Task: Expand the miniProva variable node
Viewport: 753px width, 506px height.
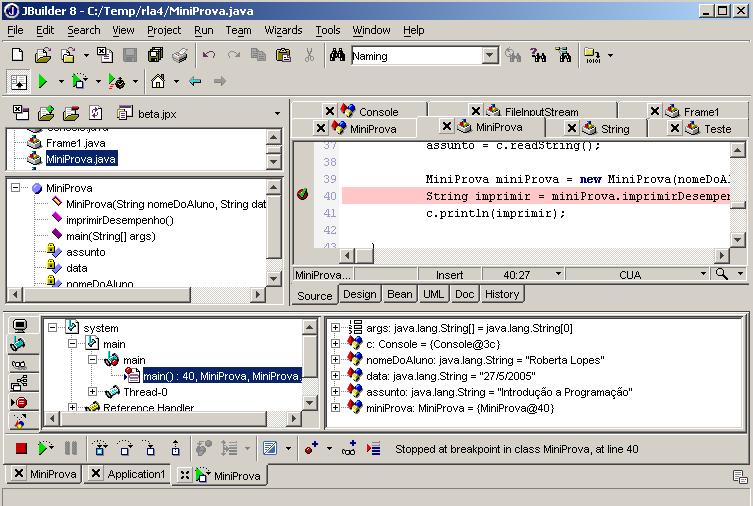Action: 335,408
